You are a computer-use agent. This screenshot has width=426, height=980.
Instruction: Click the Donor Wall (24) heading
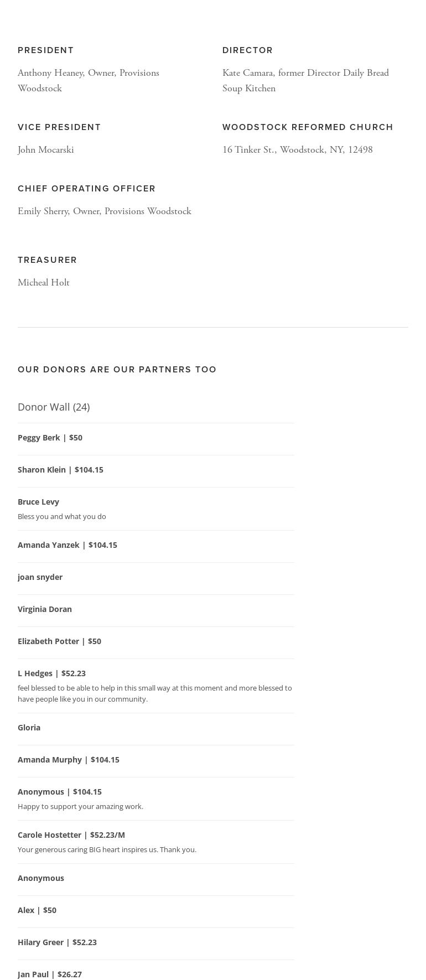click(54, 407)
